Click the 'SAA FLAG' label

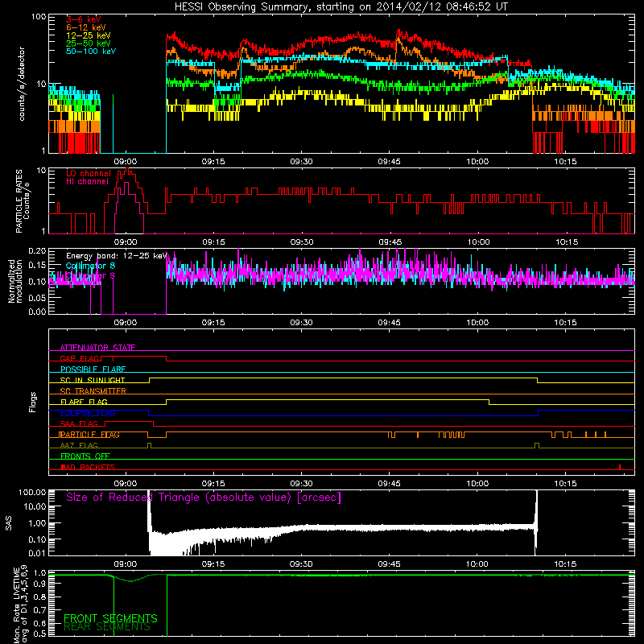point(79,423)
